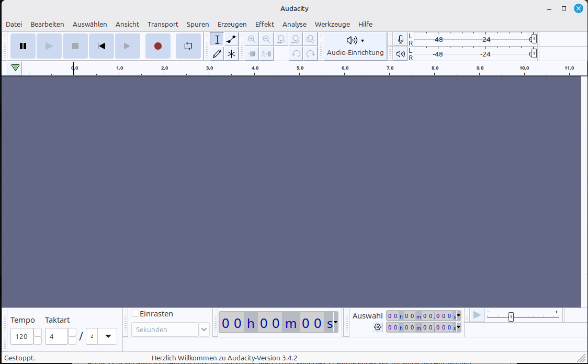The height and width of the screenshot is (364, 588).
Task: Increase Tempo with the up stepper
Action: tap(38, 333)
